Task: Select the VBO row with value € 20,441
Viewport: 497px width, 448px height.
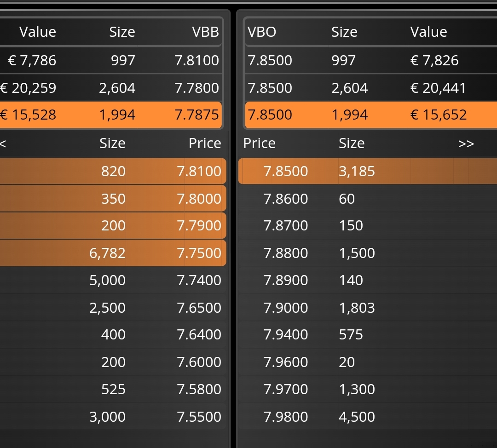Action: (368, 88)
